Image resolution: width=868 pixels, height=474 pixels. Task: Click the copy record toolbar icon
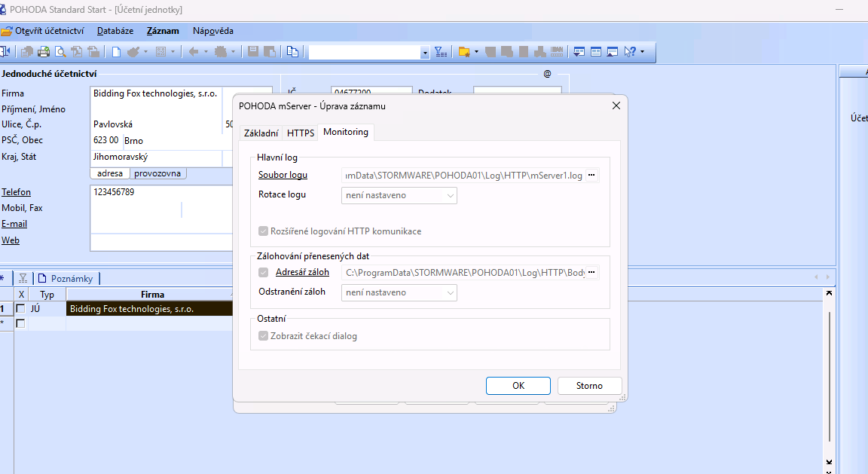tap(292, 52)
